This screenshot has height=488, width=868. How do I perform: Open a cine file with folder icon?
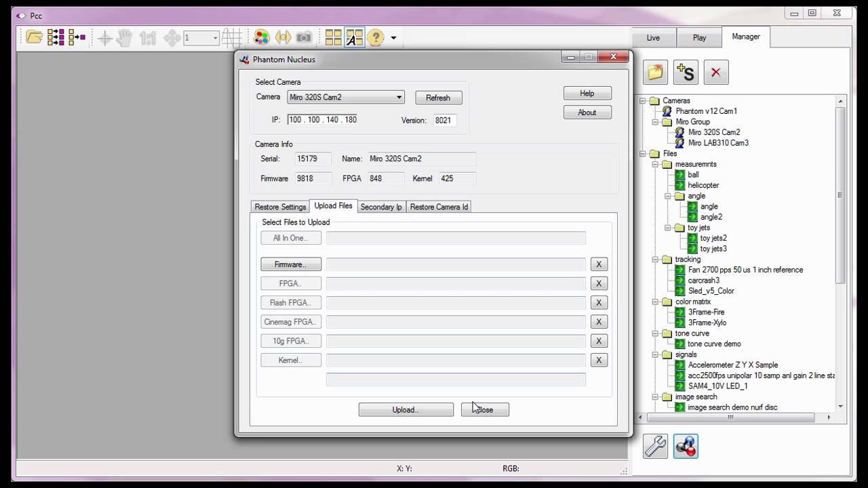point(35,37)
